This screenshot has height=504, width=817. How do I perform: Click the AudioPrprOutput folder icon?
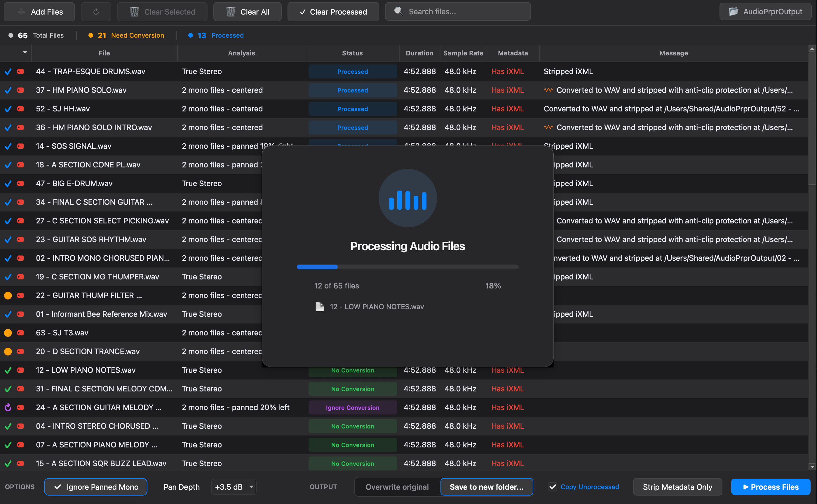pos(733,11)
